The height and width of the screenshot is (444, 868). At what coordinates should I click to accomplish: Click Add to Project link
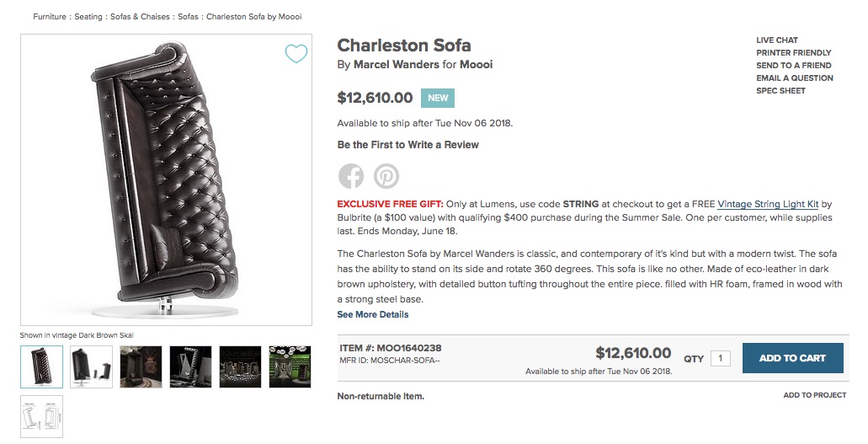click(814, 395)
